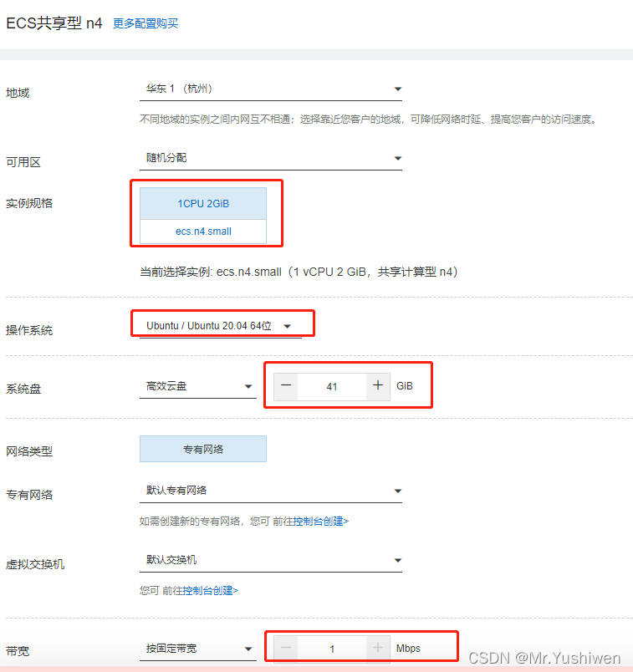Expand the 可用区 availability zone dropdown
Image resolution: width=633 pixels, height=672 pixels.
coord(270,158)
